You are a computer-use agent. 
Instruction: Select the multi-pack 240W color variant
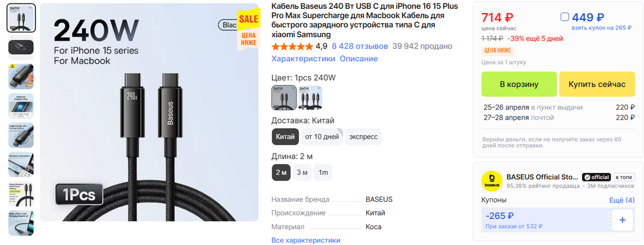pos(310,97)
